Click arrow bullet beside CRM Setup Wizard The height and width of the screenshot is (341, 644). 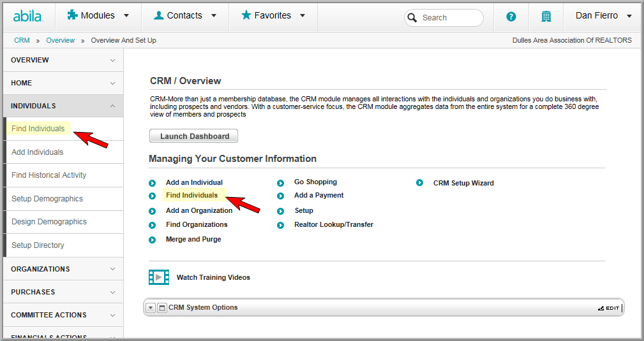pos(420,182)
